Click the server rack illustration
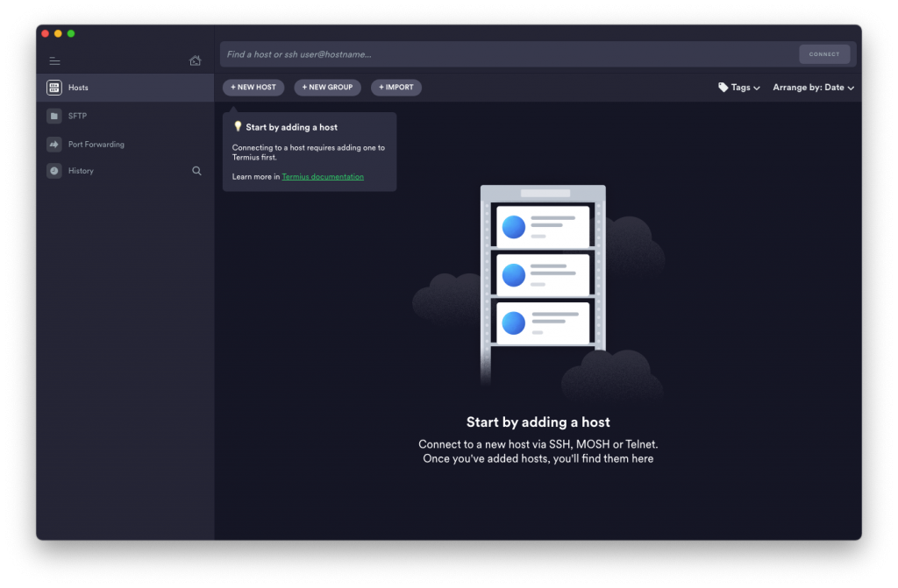 pyautogui.click(x=542, y=283)
